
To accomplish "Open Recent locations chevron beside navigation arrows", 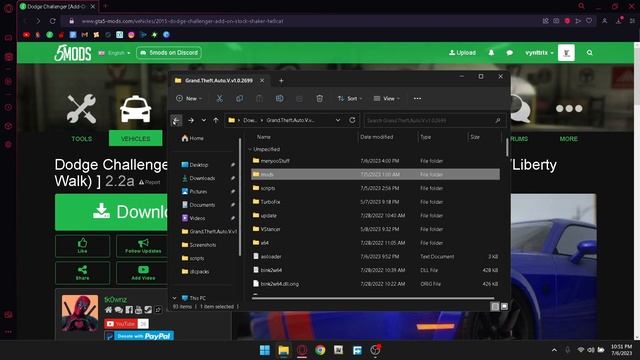I will pos(203,120).
